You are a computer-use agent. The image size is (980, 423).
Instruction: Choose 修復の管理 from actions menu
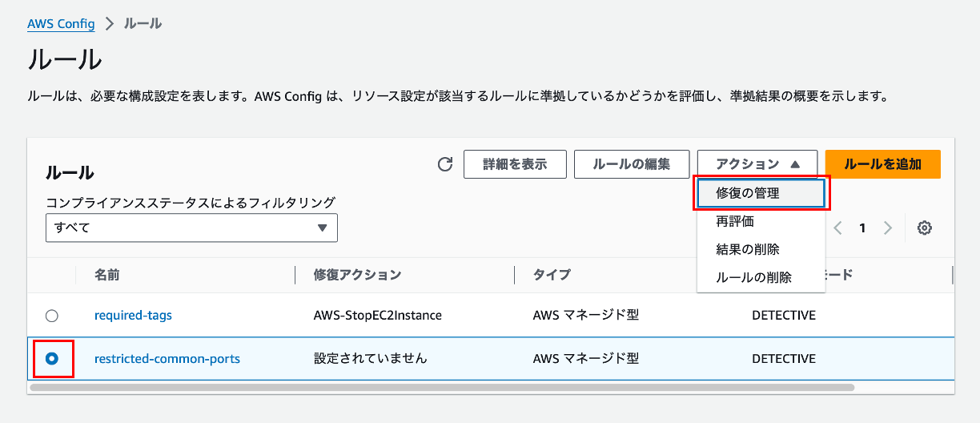[761, 193]
